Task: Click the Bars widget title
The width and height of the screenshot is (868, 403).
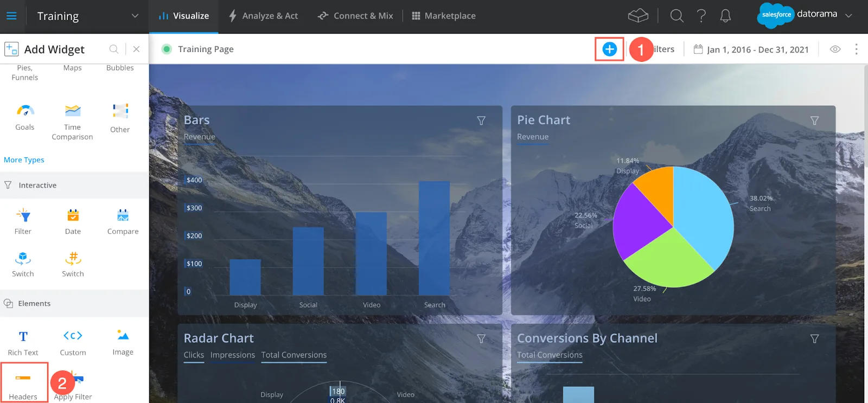Action: (196, 120)
